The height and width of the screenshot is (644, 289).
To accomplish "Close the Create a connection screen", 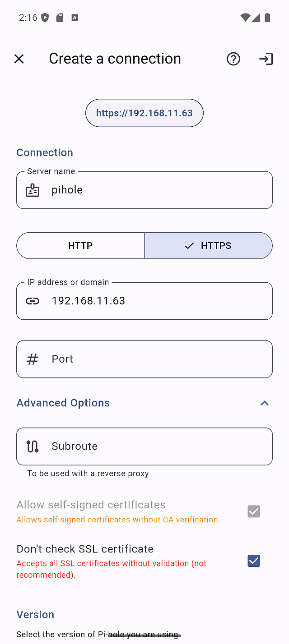I will coord(19,59).
